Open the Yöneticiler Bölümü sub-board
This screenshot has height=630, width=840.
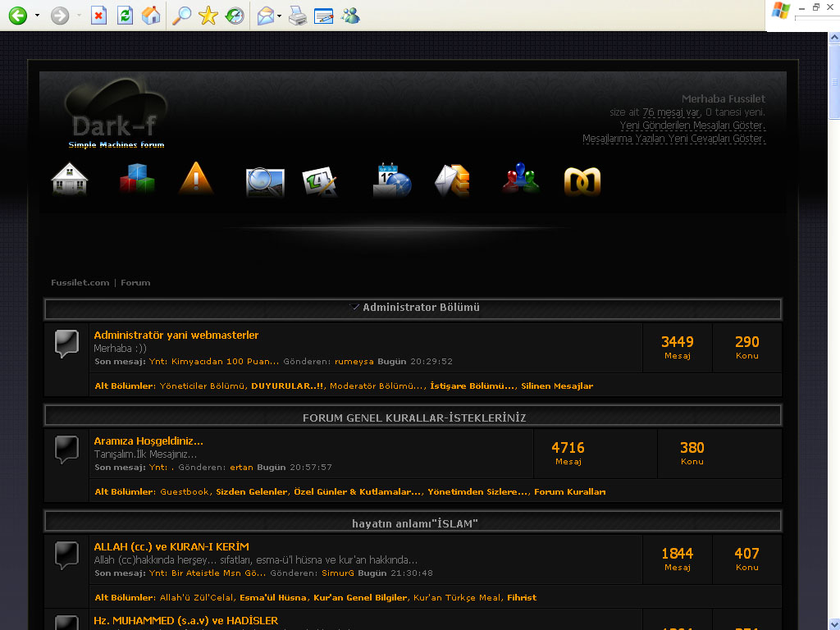coord(203,386)
